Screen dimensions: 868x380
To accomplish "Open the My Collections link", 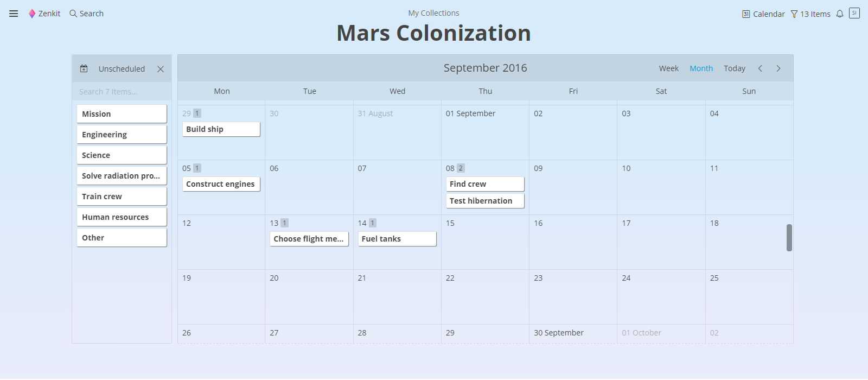I will tap(433, 13).
